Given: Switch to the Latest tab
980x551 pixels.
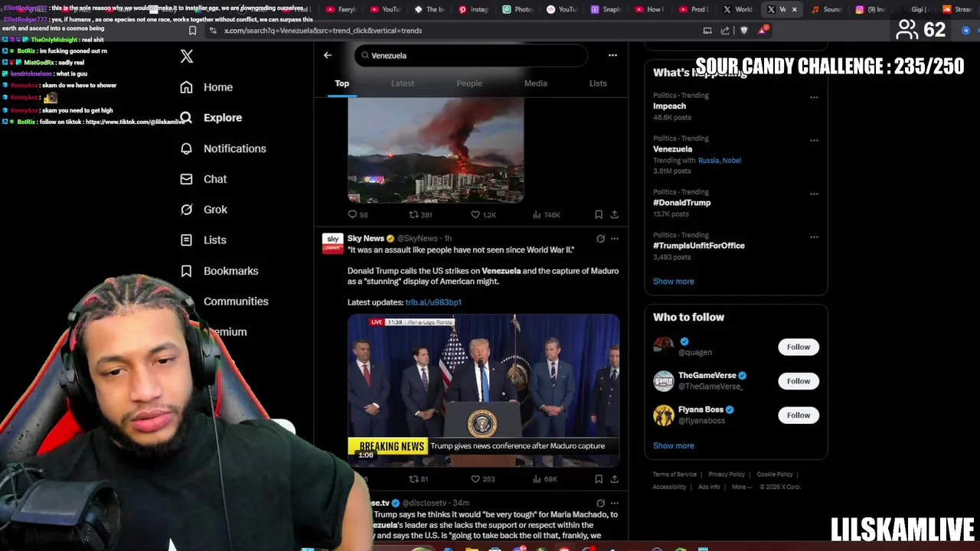Looking at the screenshot, I should [x=403, y=83].
